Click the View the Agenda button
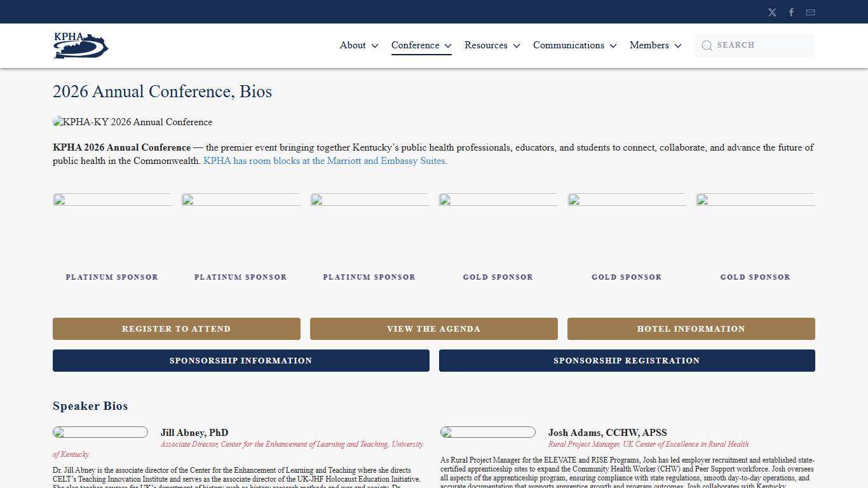 pyautogui.click(x=433, y=329)
